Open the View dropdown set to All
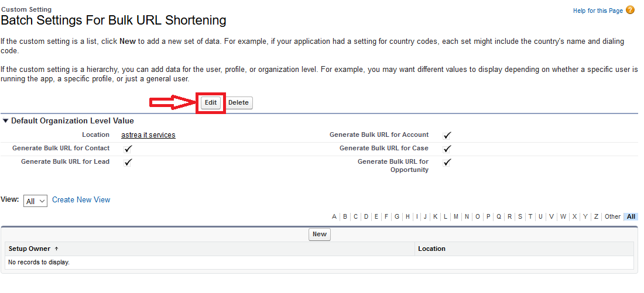This screenshot has width=644, height=293. [x=35, y=201]
